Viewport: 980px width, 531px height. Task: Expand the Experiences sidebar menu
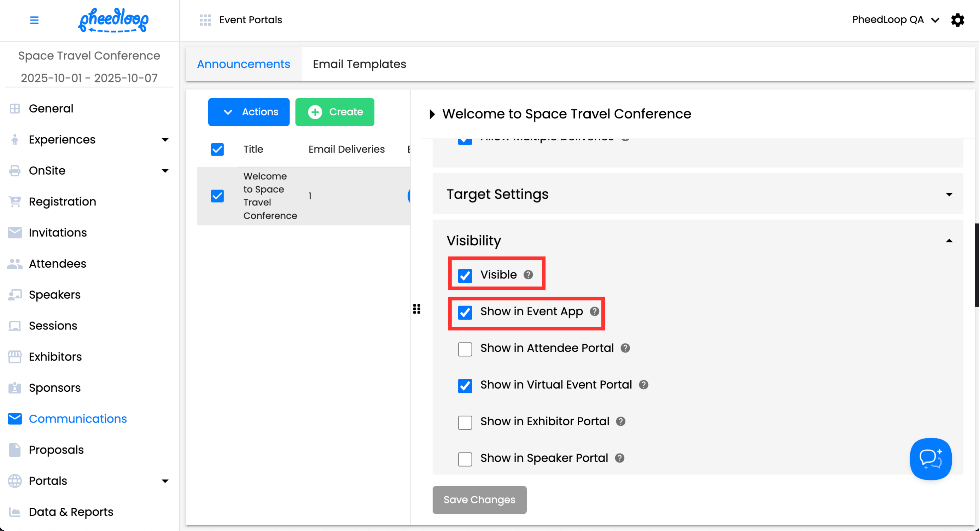[x=165, y=140]
